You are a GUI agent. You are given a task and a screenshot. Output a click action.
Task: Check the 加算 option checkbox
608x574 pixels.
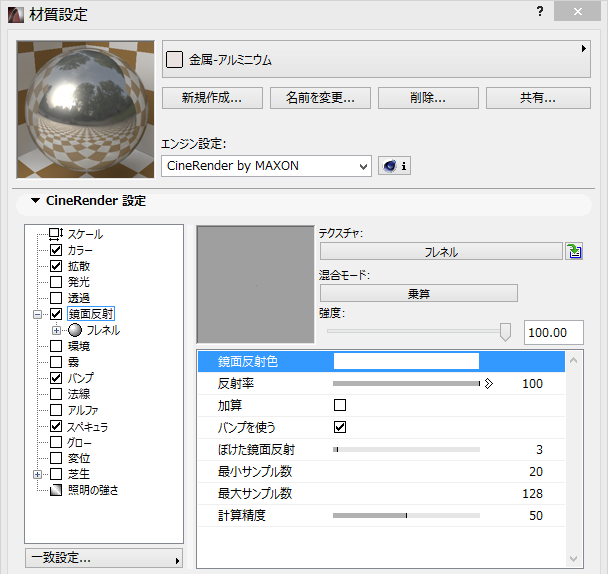point(340,405)
